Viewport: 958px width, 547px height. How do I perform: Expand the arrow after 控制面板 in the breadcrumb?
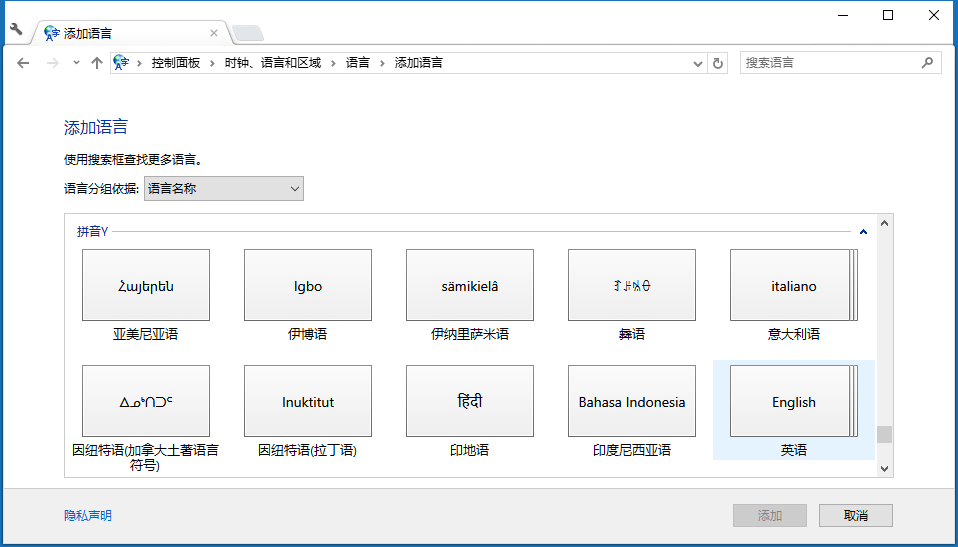[x=213, y=63]
